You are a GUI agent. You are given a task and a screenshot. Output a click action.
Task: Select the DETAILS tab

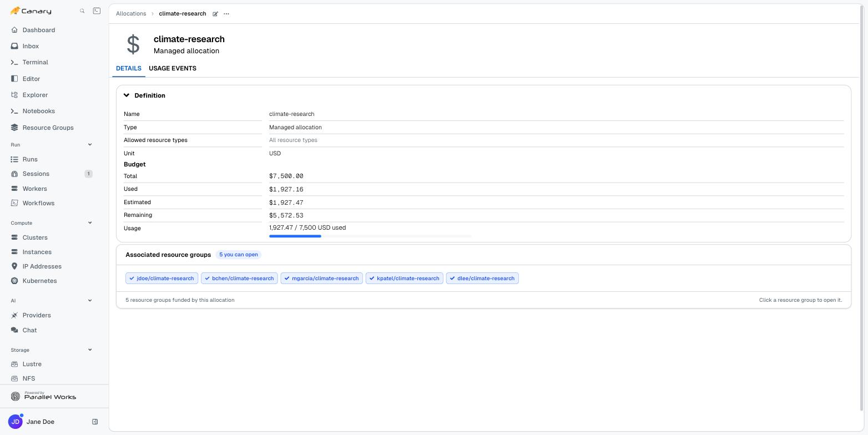point(129,68)
